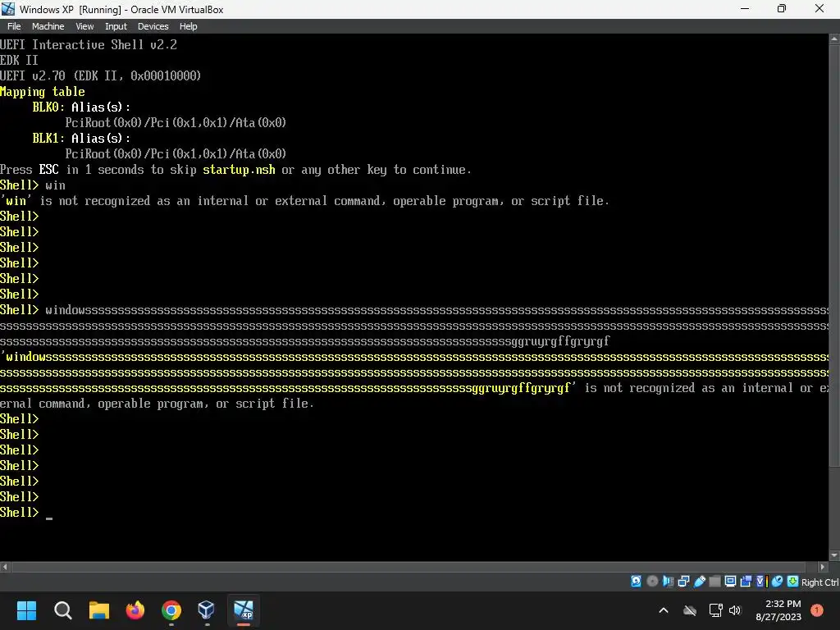Open the volume tray icon
Image resolution: width=840 pixels, height=630 pixels.
click(x=735, y=610)
